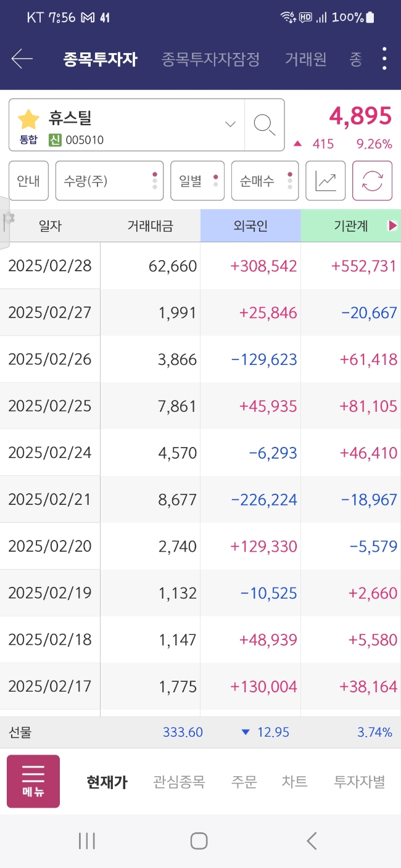Open the side handle gear icon
This screenshot has width=401, height=868.
8,218
